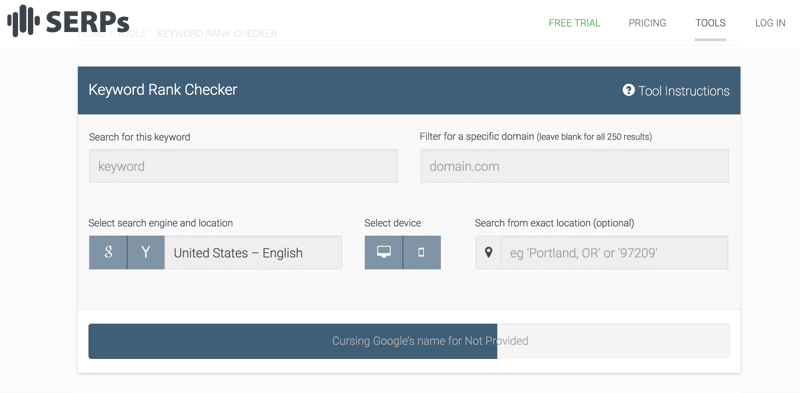This screenshot has width=800, height=393.
Task: Select the Yahoo search engine icon
Action: 146,252
